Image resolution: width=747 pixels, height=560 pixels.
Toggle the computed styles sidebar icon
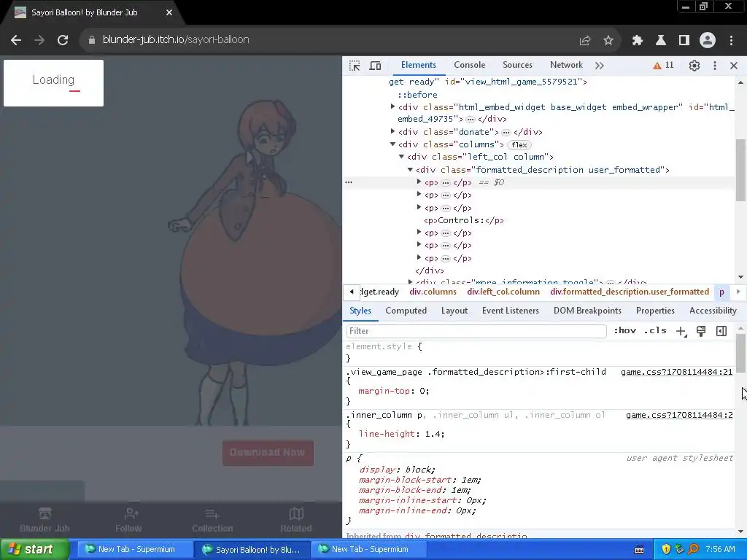(721, 331)
